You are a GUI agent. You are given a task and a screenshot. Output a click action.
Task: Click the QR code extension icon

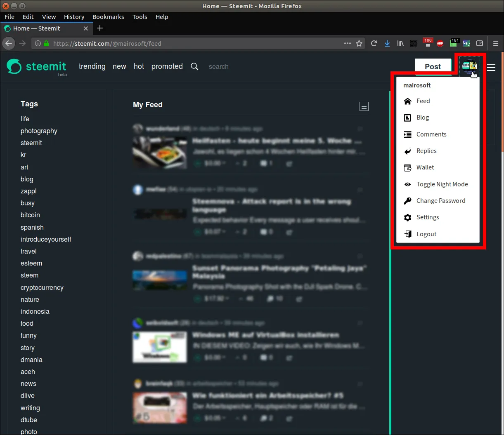pos(414,43)
